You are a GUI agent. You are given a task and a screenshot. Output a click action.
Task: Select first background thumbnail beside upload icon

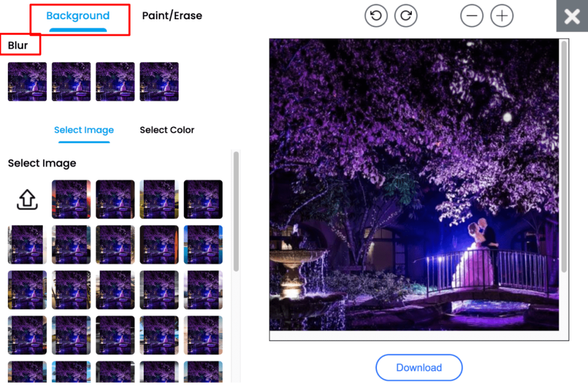[71, 199]
